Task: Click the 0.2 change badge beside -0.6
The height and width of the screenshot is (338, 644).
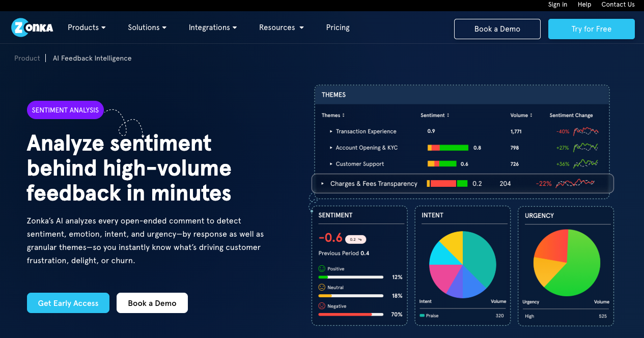Action: (x=355, y=239)
